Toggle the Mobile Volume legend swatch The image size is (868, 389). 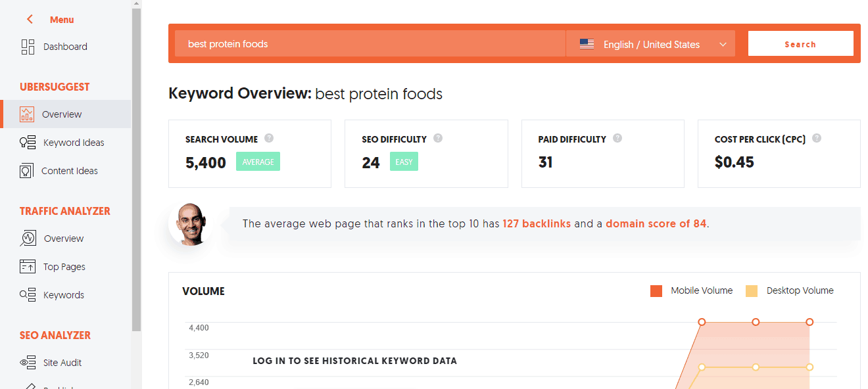click(656, 291)
